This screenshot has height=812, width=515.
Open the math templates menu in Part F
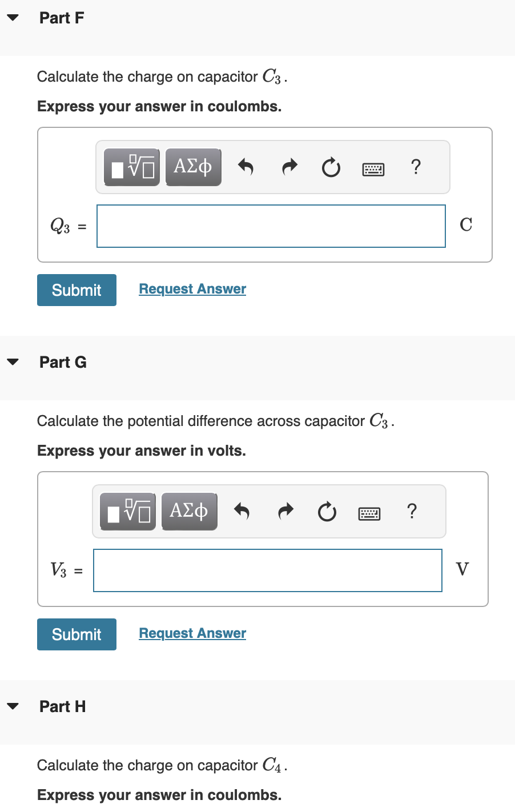tap(131, 167)
